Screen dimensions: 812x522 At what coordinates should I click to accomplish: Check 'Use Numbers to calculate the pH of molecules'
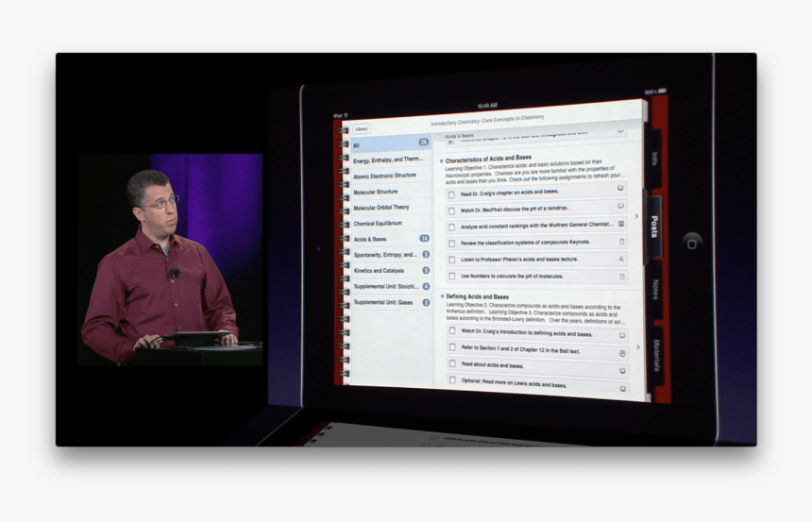(x=452, y=277)
